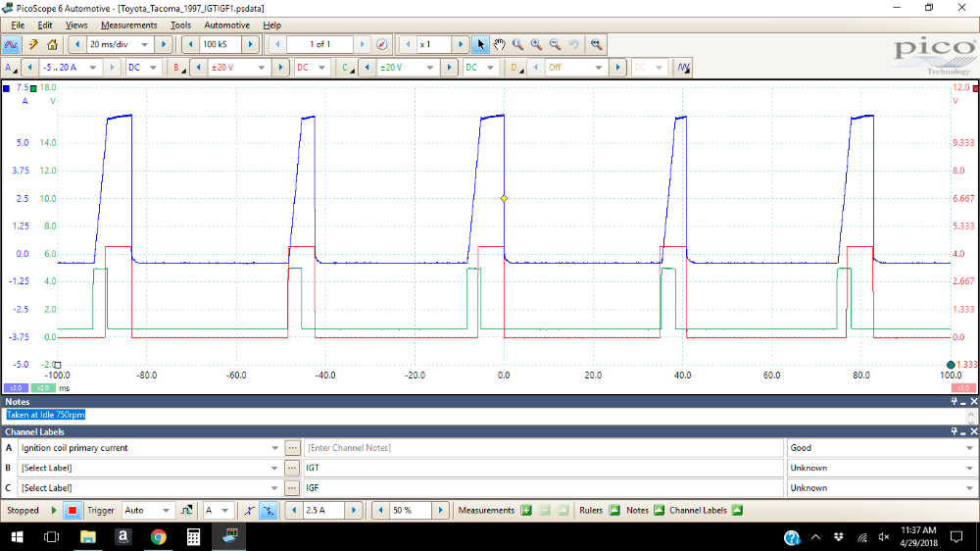Select rising edge trigger icon

[249, 511]
